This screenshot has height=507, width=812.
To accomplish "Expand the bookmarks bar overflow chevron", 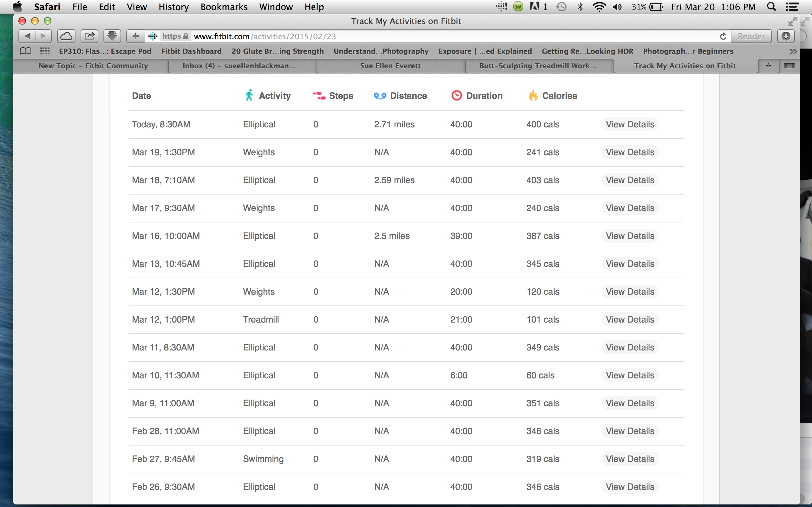I will (x=793, y=51).
